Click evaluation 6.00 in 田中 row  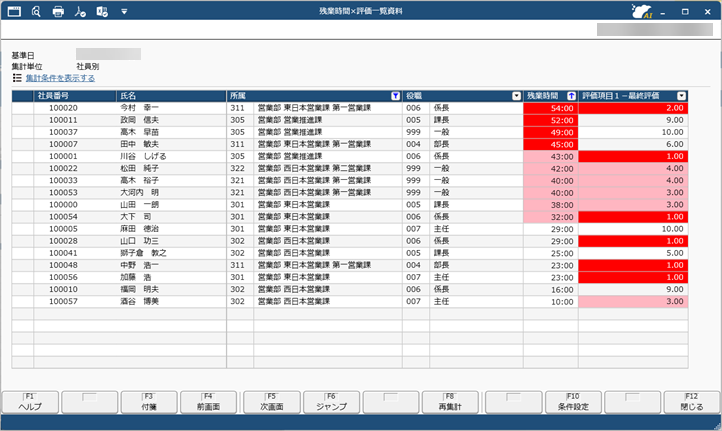pyautogui.click(x=633, y=145)
